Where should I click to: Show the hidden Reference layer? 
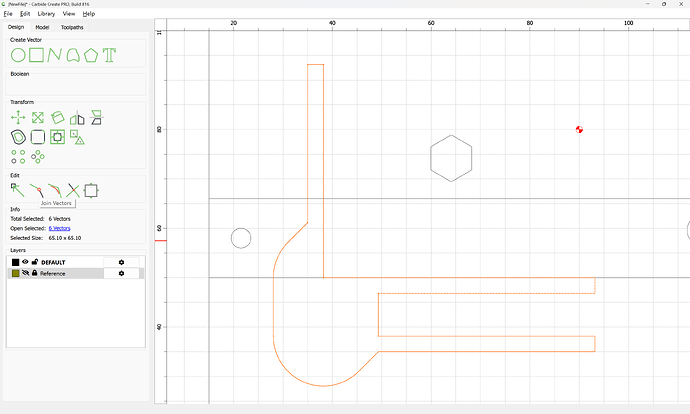(25, 273)
